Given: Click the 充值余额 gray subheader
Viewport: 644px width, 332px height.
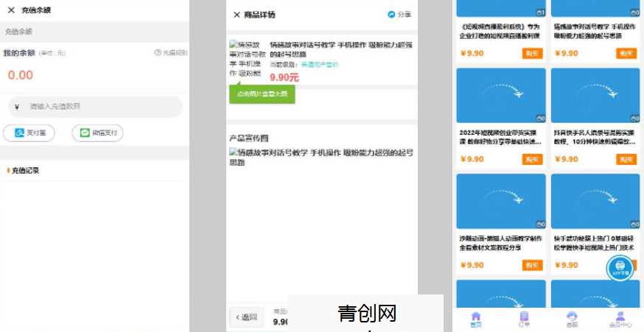Looking at the screenshot, I should pos(18,32).
